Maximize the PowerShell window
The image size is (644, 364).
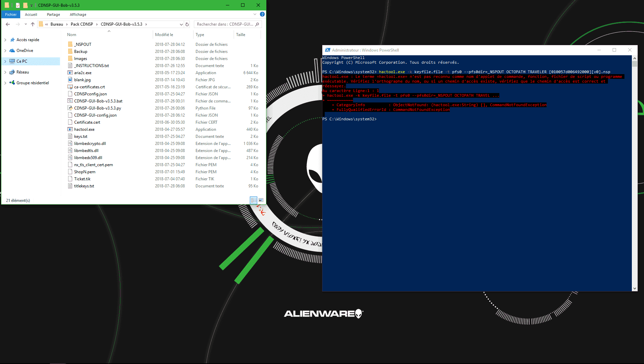coord(614,50)
